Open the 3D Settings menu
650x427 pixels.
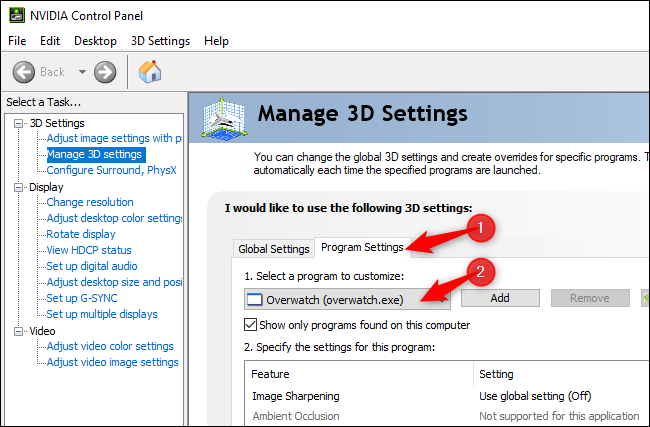pos(160,41)
